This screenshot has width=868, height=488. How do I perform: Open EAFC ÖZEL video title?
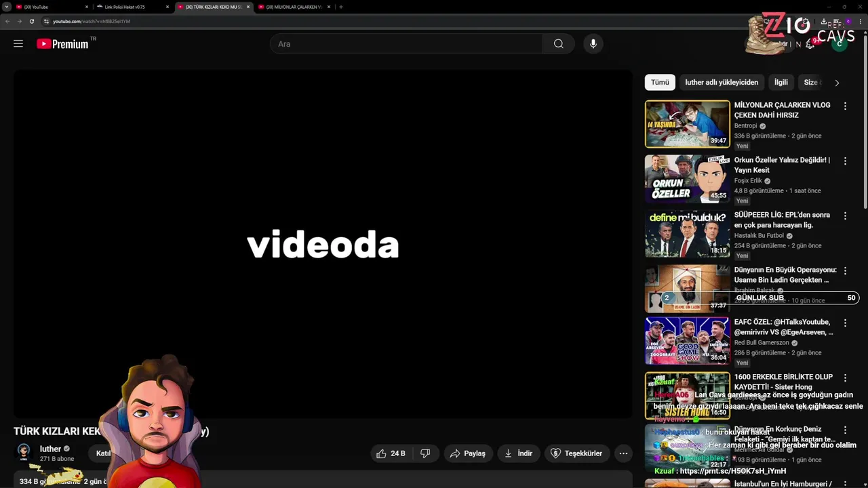click(784, 327)
